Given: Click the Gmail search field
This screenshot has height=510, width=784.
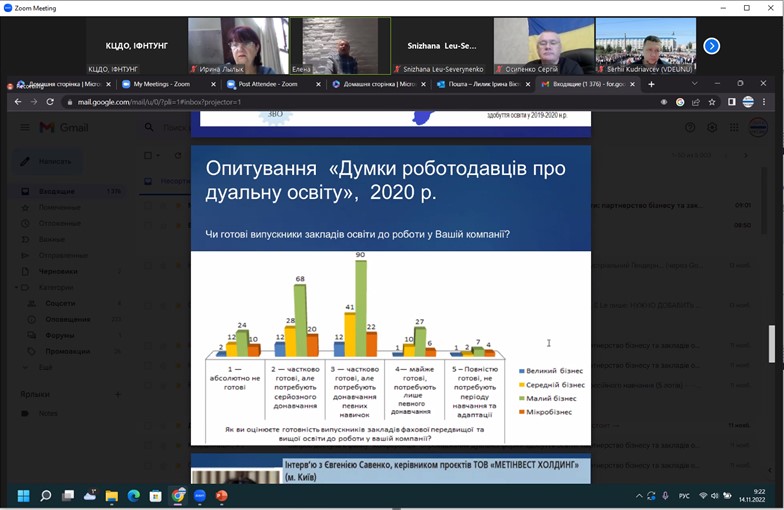Looking at the screenshot, I should tap(176, 128).
